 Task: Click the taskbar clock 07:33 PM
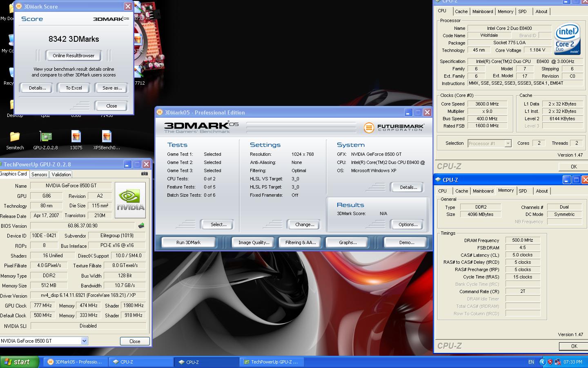573,362
